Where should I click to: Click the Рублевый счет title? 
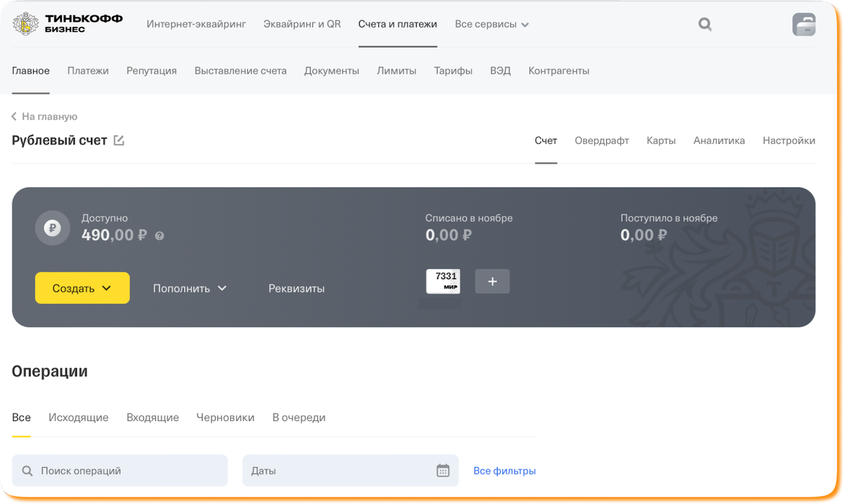(x=60, y=141)
